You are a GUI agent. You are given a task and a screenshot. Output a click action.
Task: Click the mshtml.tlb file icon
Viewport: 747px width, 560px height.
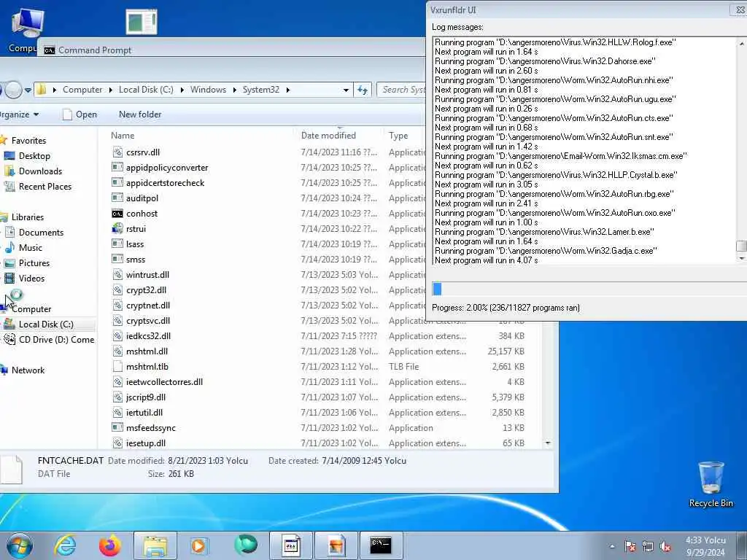pyautogui.click(x=117, y=367)
